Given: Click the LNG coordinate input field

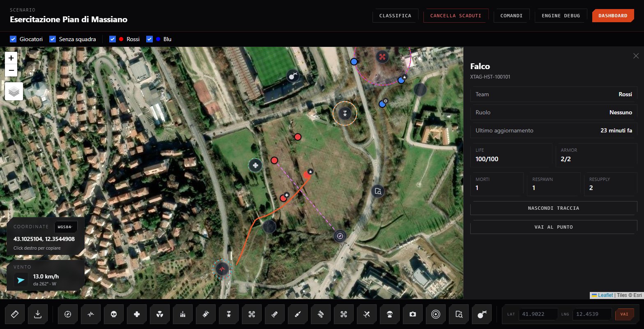Looking at the screenshot, I should [x=591, y=314].
